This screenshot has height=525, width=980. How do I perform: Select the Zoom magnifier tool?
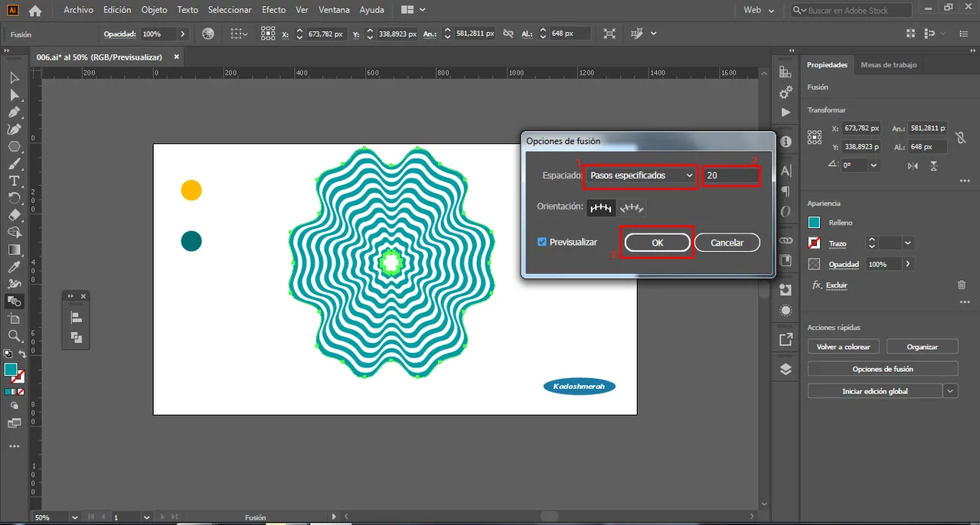(14, 336)
